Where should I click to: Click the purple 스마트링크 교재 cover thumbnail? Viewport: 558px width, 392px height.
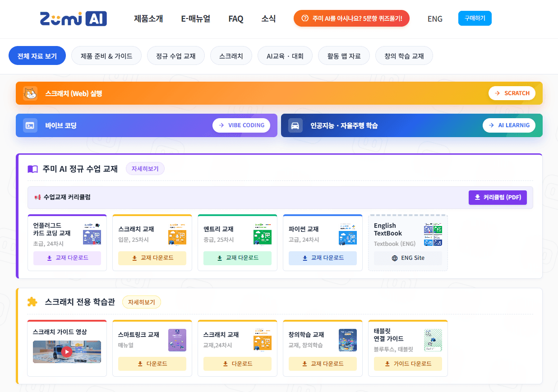pos(177,340)
